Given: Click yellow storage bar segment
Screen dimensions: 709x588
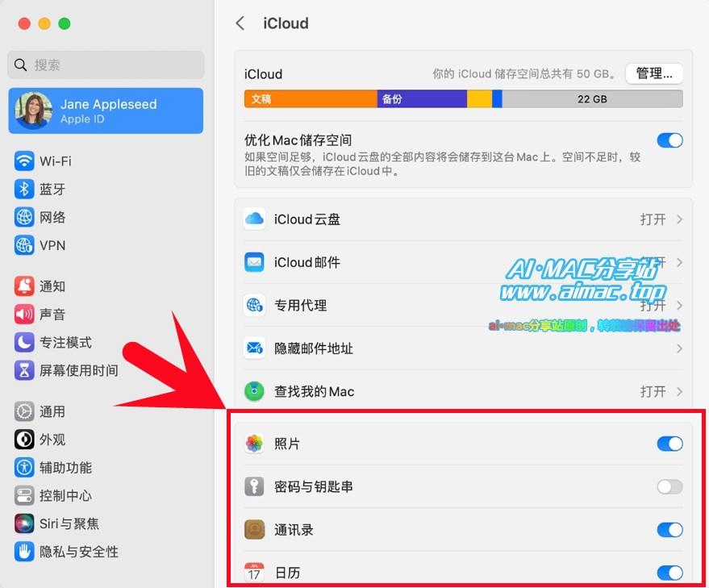Looking at the screenshot, I should (479, 98).
